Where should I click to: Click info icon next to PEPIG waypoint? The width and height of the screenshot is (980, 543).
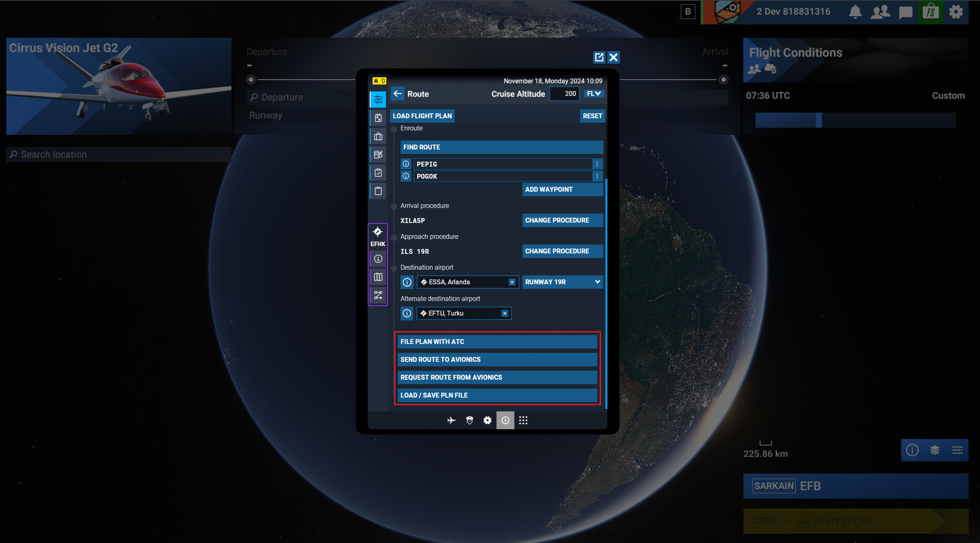[x=406, y=164]
